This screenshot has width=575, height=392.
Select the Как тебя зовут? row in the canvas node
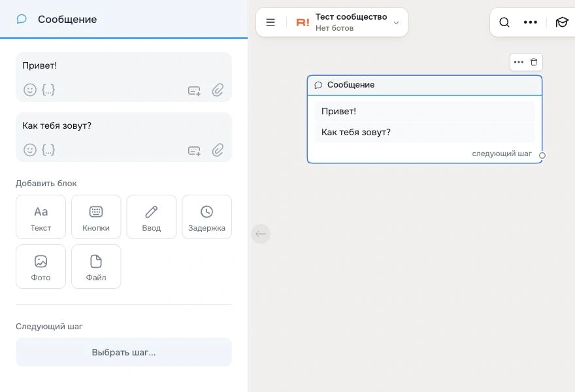click(x=425, y=132)
